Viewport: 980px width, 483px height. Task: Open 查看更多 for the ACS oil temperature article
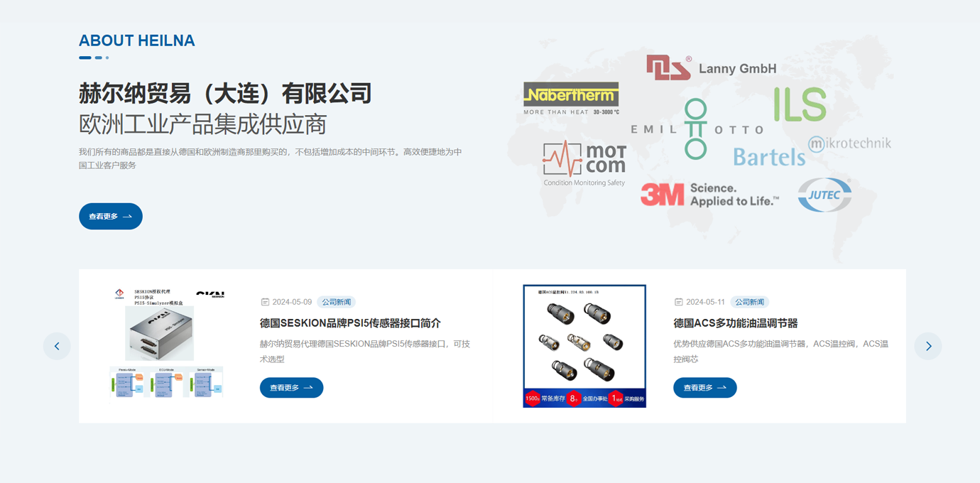[704, 388]
